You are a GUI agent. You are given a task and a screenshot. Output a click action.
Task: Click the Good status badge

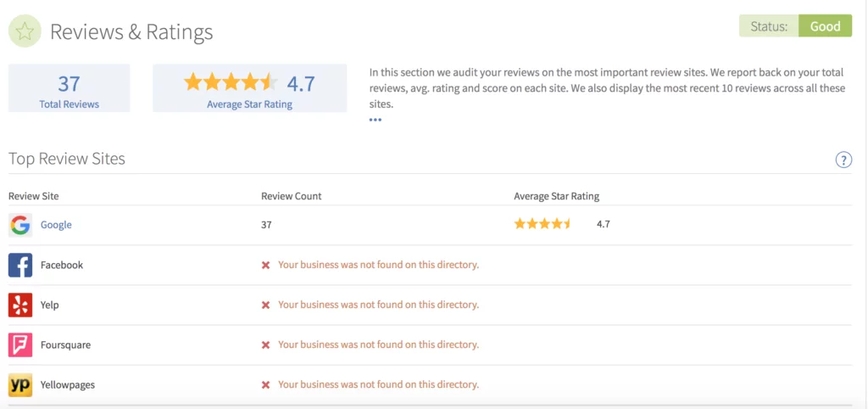click(x=825, y=26)
